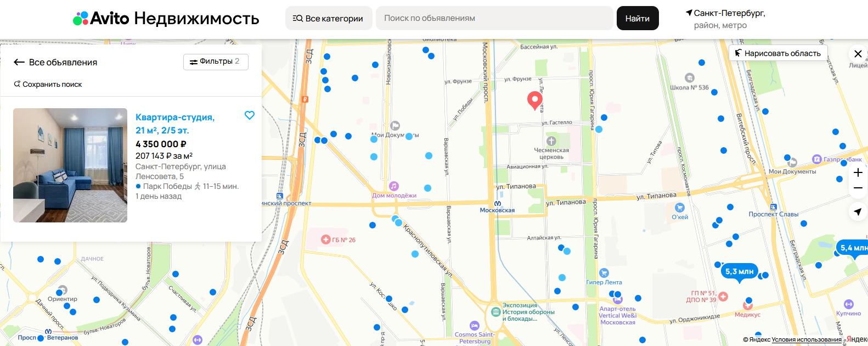Screen dimensions: 868x346
Task: Click the Дом молодёжи map icon
Action: (x=394, y=186)
